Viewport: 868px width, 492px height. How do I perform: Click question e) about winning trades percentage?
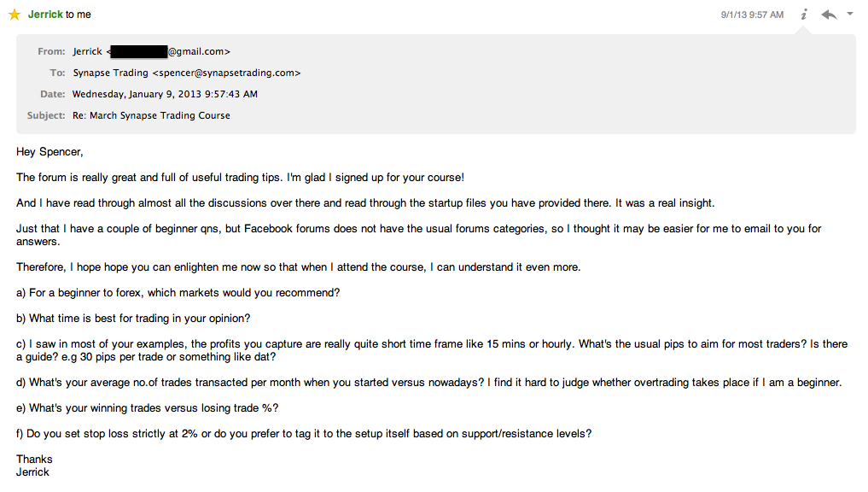point(148,407)
